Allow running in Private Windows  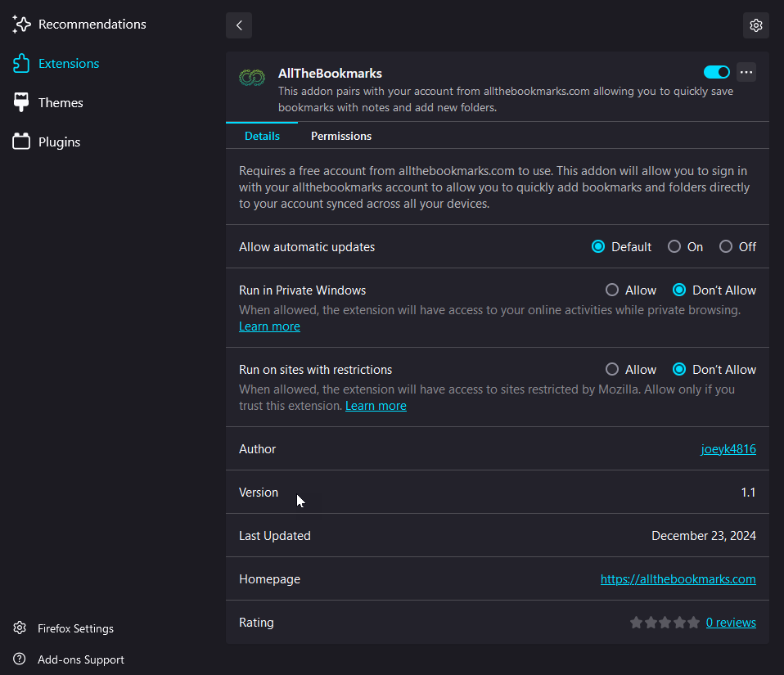(x=612, y=290)
